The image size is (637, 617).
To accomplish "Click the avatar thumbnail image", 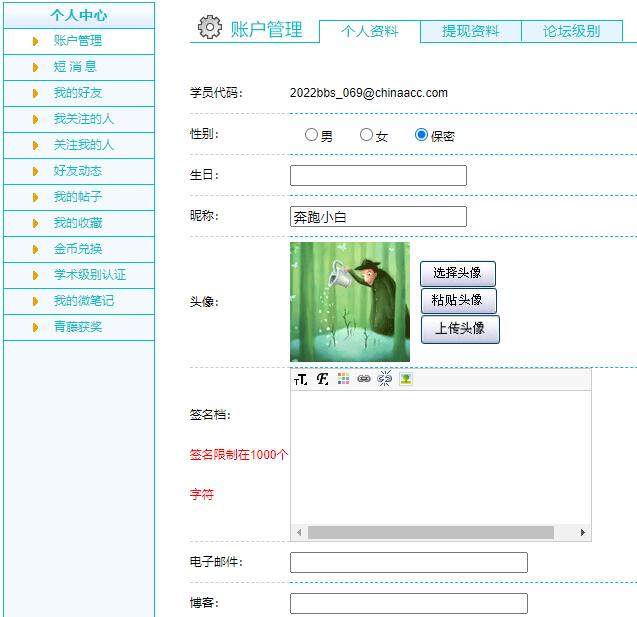I will pyautogui.click(x=350, y=302).
